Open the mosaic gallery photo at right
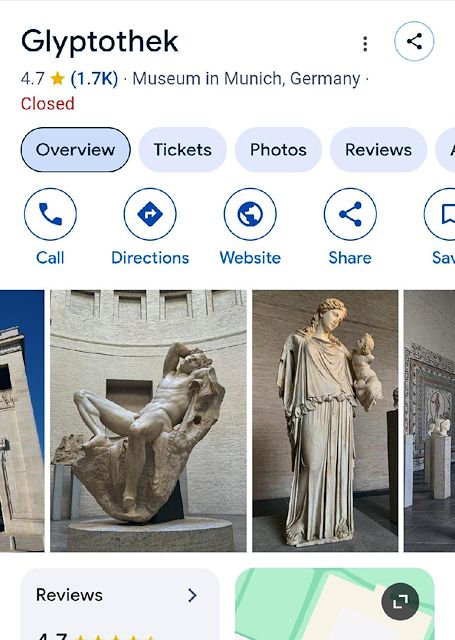Screen dimensions: 455x640 (429, 421)
